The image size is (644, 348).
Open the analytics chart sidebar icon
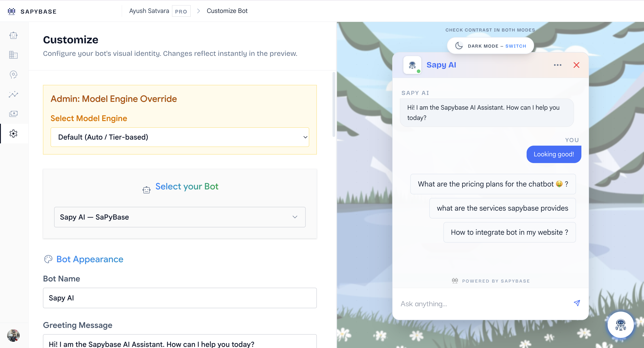[13, 94]
